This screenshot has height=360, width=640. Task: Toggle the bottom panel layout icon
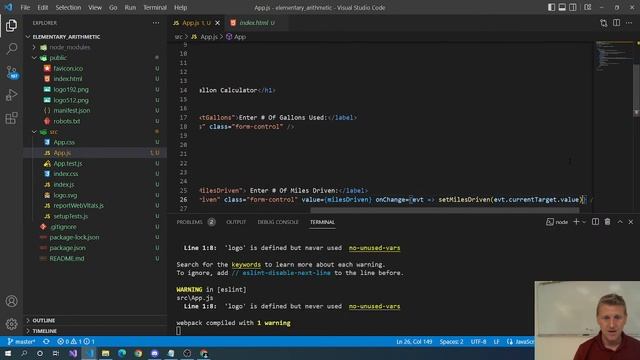[x=562, y=7]
